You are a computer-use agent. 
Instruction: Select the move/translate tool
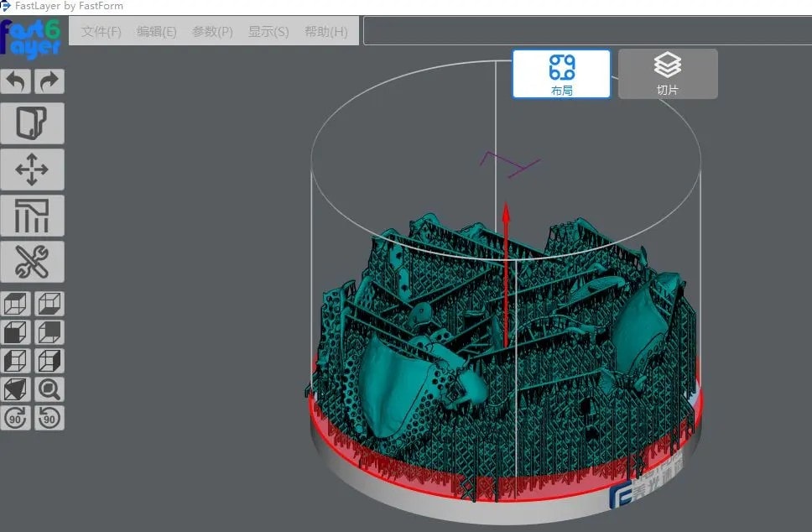(33, 170)
